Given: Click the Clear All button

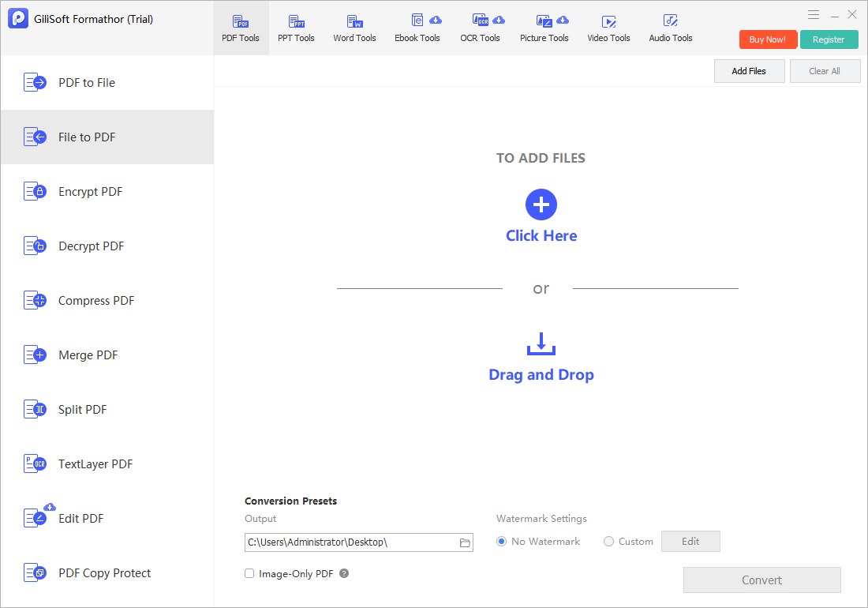Looking at the screenshot, I should click(x=825, y=71).
